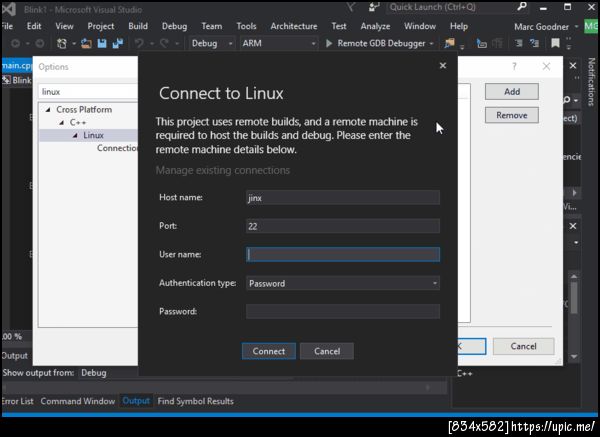
Task: Click the Navigate Backward icon
Action: pyautogui.click(x=15, y=44)
